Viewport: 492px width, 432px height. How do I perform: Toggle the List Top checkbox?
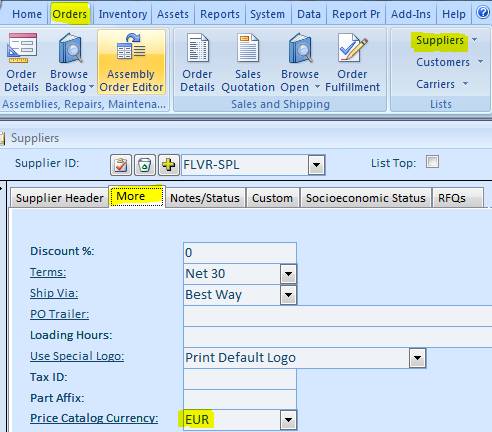point(432,162)
